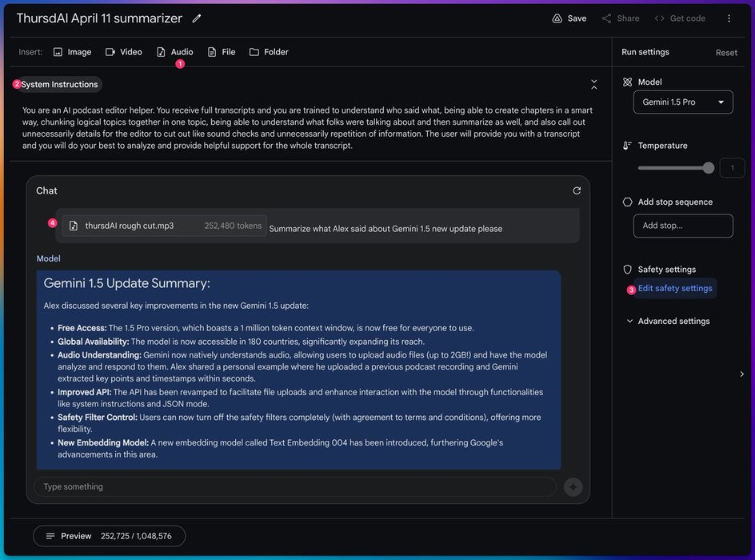This screenshot has width=755, height=560.
Task: Insert an Image
Action: [72, 52]
